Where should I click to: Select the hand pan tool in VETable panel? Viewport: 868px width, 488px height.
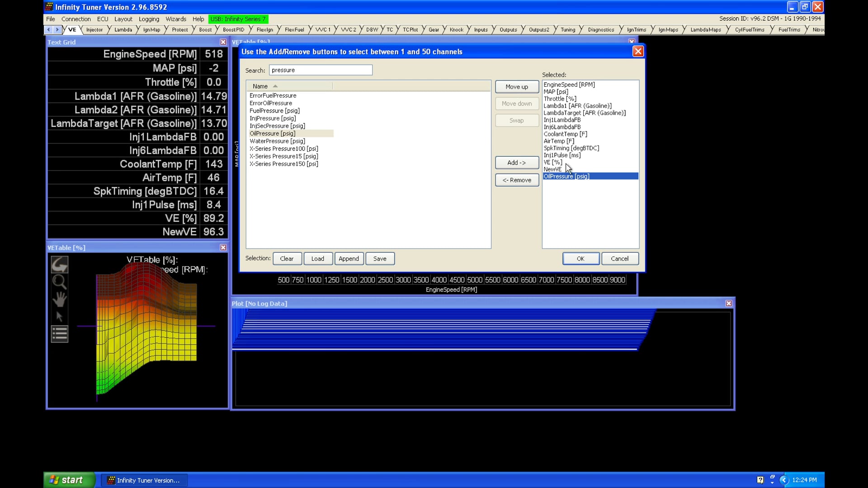[x=59, y=299]
